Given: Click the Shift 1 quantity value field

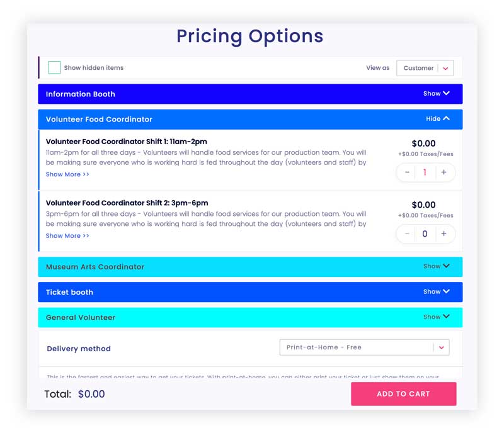Looking at the screenshot, I should 425,172.
